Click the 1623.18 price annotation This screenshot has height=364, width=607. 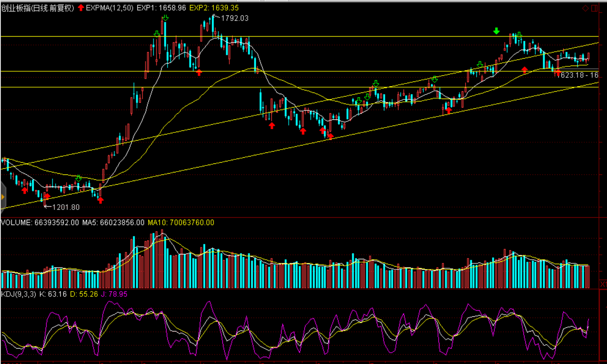click(x=579, y=75)
